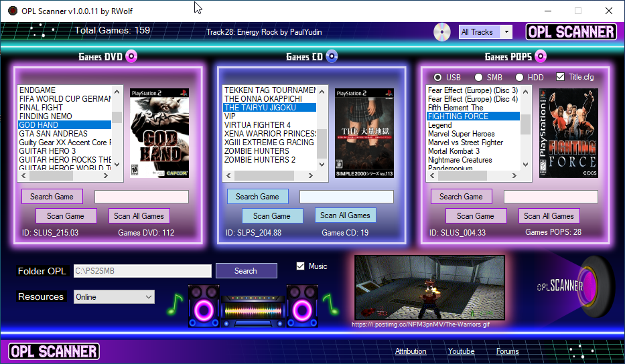Select Nightmare Creatures in POPS list
The height and width of the screenshot is (364, 625).
[460, 160]
